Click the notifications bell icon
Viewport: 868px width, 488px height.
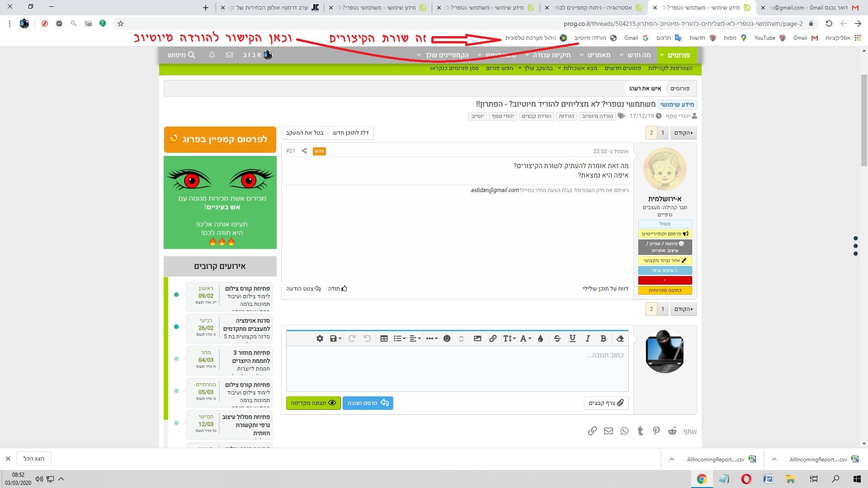(x=212, y=55)
